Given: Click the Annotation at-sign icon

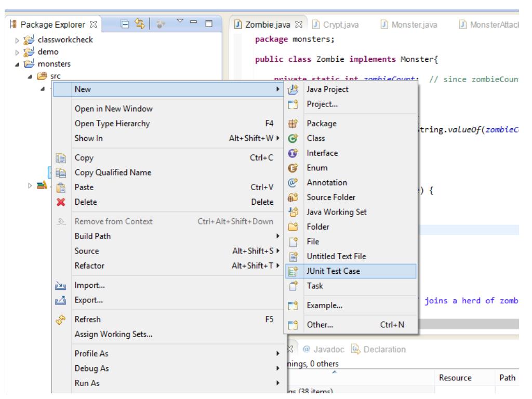Looking at the screenshot, I should (293, 182).
